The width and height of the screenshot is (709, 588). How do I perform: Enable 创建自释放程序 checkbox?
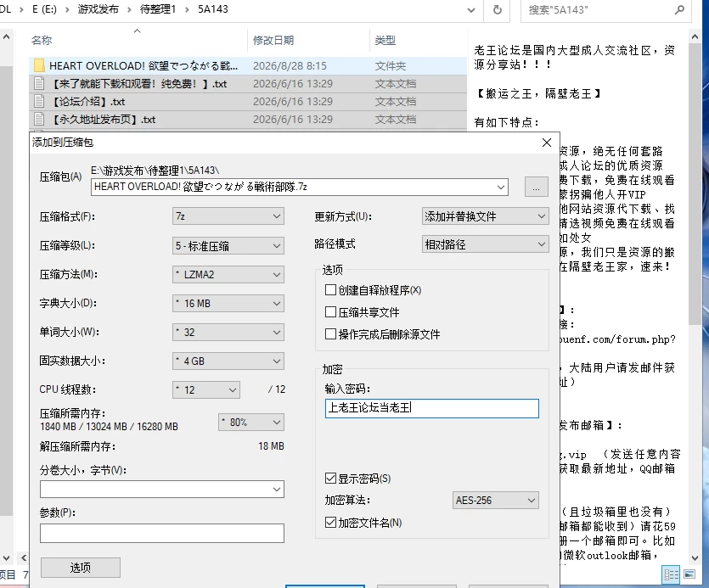pyautogui.click(x=330, y=290)
